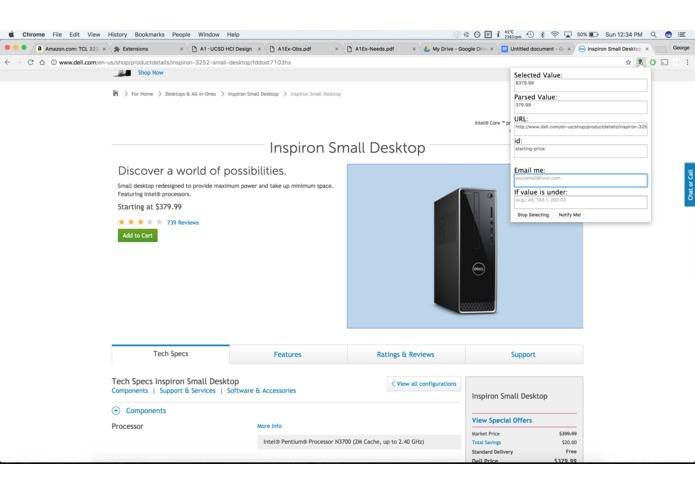The image size is (695, 494).
Task: Open the green circle extension icon
Action: [652, 62]
